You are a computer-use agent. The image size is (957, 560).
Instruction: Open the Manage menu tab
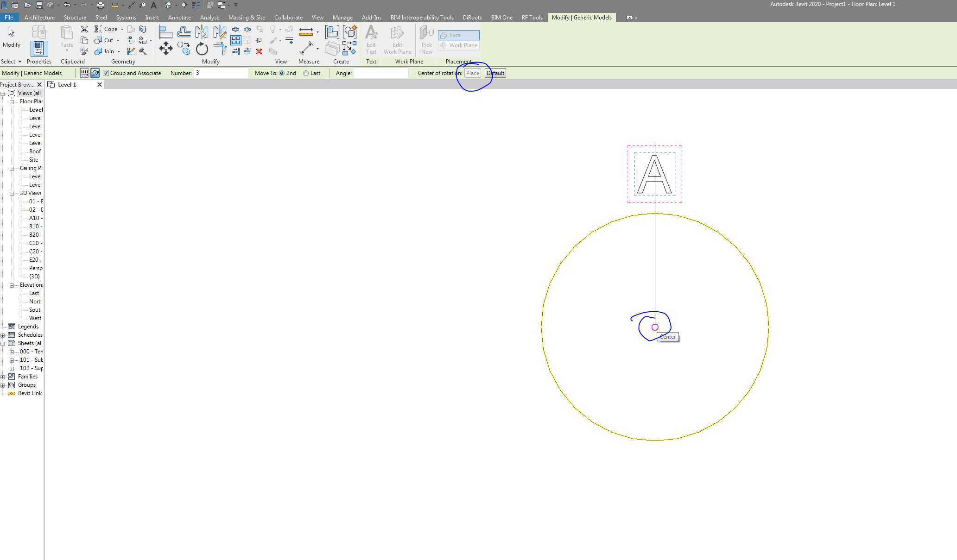point(342,17)
